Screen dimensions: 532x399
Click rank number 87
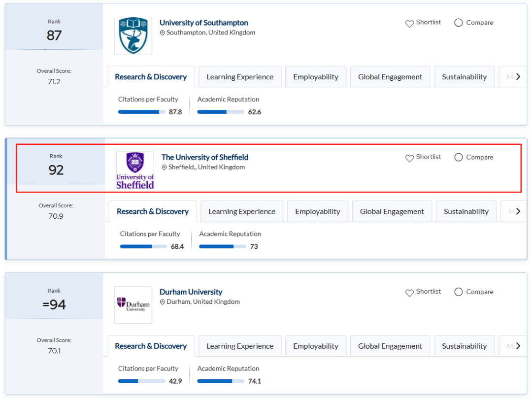pyautogui.click(x=54, y=35)
